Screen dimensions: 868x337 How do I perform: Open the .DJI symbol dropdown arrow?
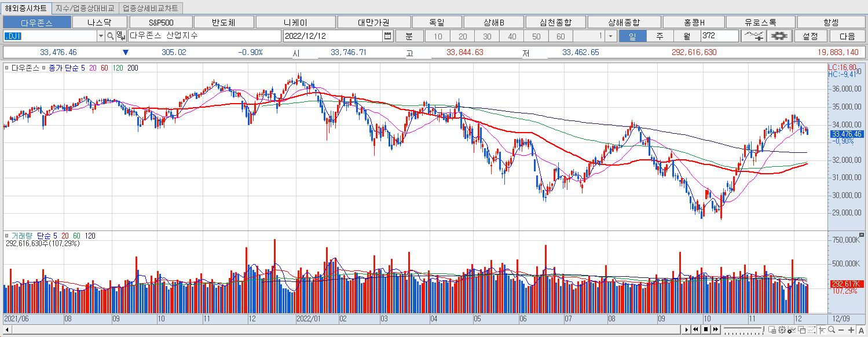point(100,35)
